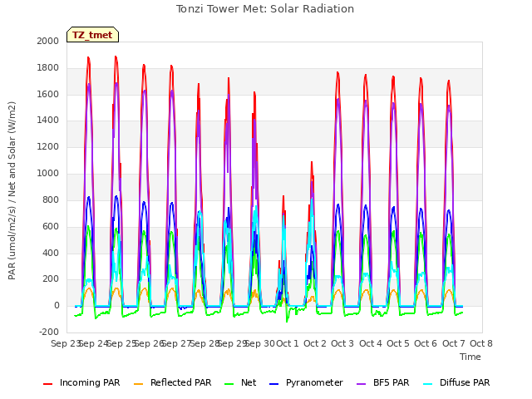
Task: Click the 400 y-axis tick label
Action: click(x=51, y=253)
